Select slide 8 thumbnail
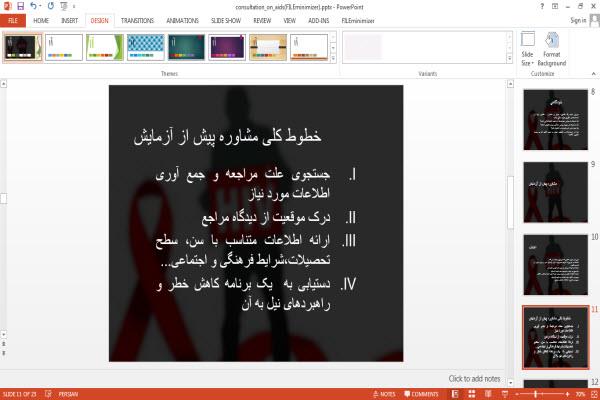 point(556,119)
